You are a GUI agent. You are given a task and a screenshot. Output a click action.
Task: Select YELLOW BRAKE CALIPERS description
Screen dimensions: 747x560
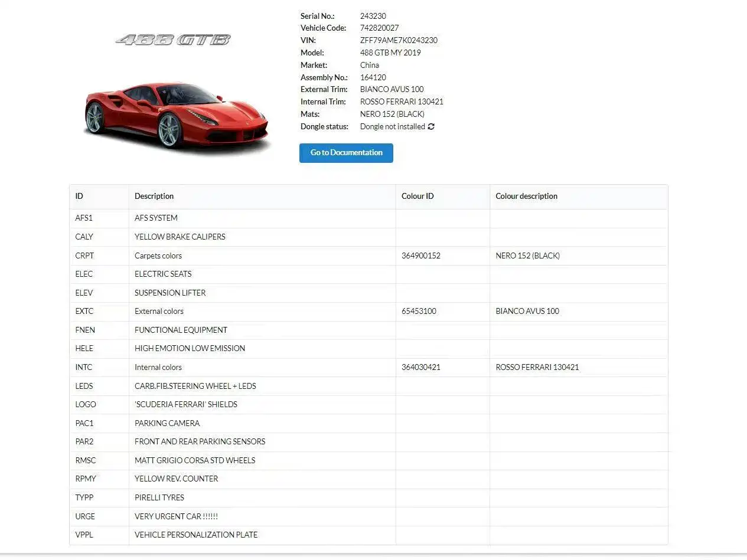180,237
